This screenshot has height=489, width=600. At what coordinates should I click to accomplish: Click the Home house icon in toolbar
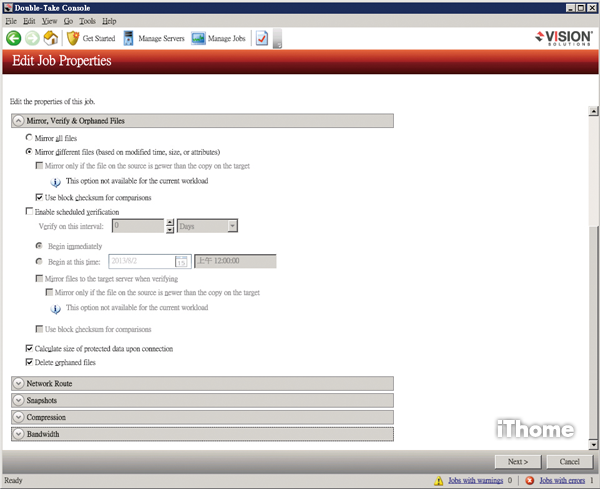pos(50,38)
